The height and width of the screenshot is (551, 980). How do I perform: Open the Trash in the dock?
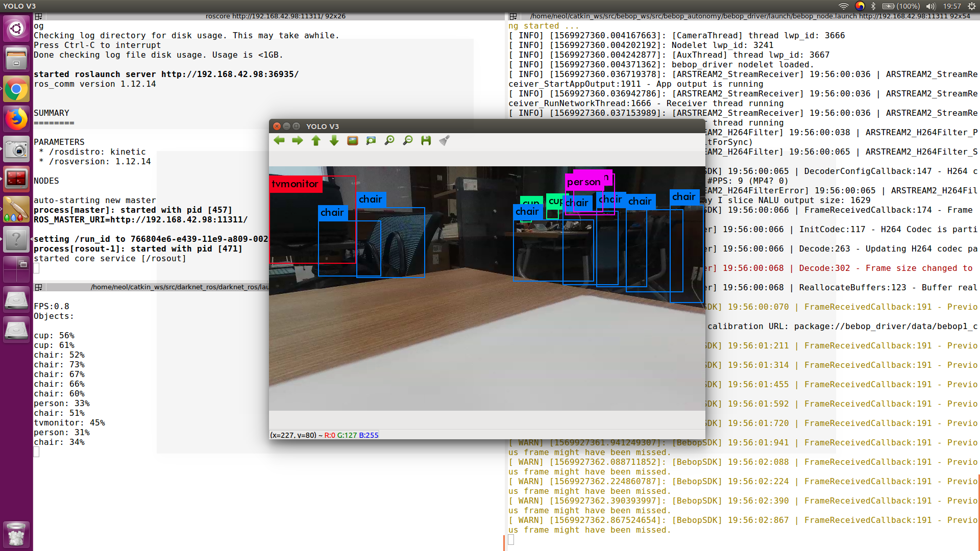tap(16, 535)
